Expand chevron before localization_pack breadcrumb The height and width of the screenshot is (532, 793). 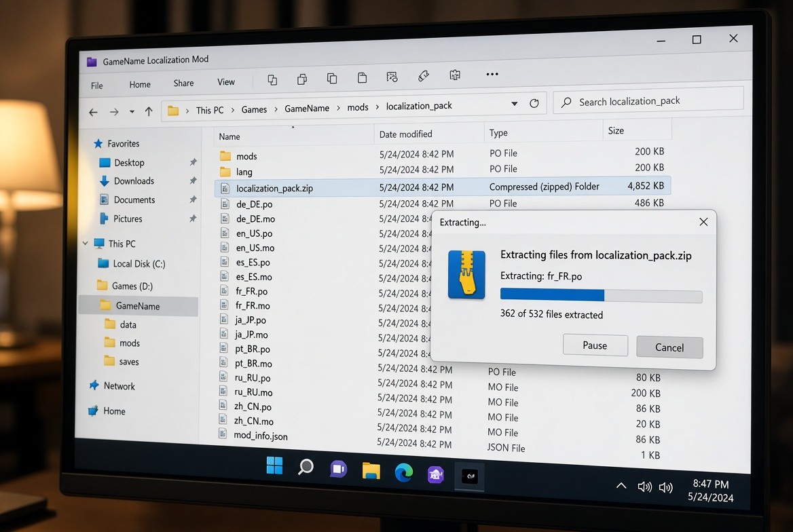pos(377,107)
